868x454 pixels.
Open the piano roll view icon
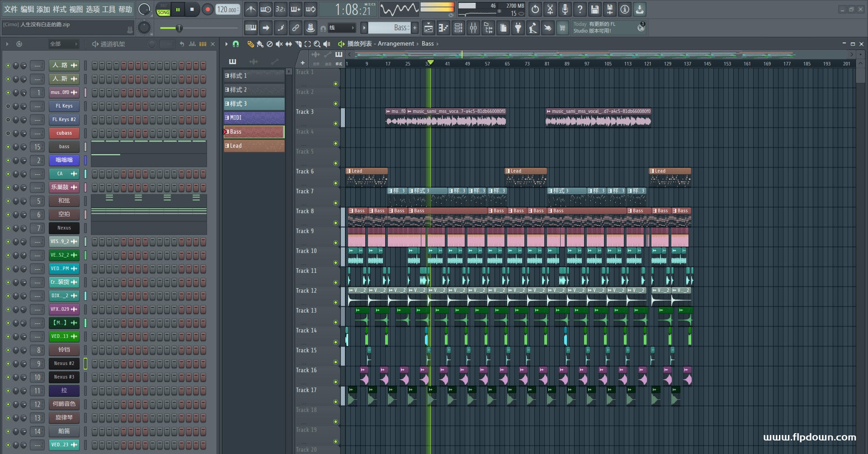444,28
